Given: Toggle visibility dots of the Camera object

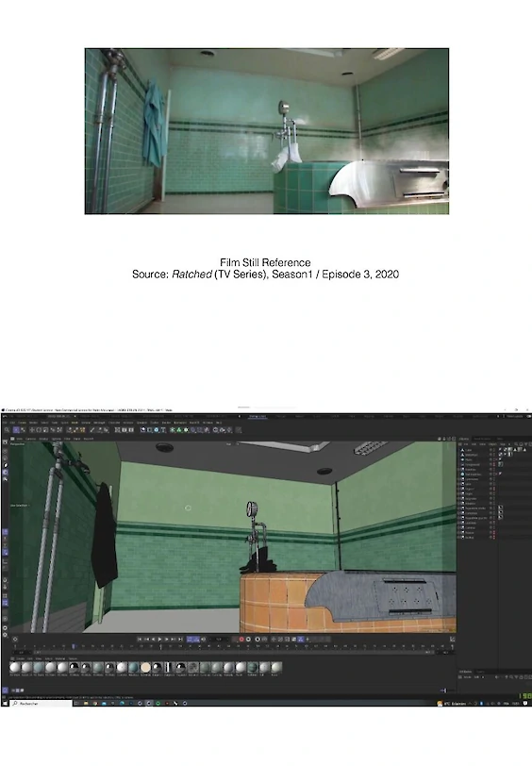Looking at the screenshot, I should [494, 527].
